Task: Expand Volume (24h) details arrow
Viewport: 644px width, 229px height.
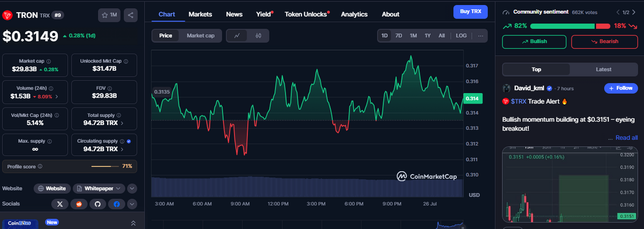Action: (56, 96)
